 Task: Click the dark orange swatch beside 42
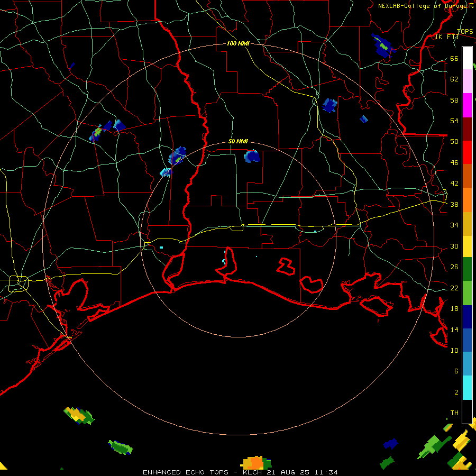click(x=467, y=176)
